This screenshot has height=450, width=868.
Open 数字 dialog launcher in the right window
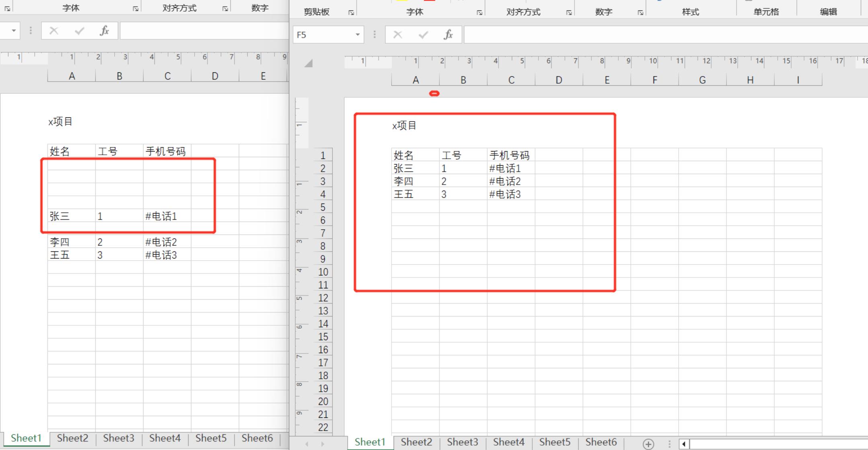[x=640, y=13]
